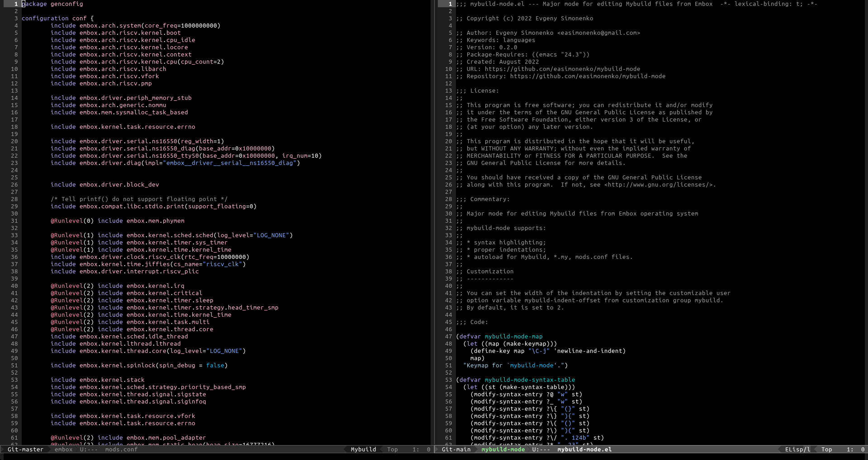868x460 pixels.
Task: Click 'U:---' status in left mode line
Action: point(89,450)
